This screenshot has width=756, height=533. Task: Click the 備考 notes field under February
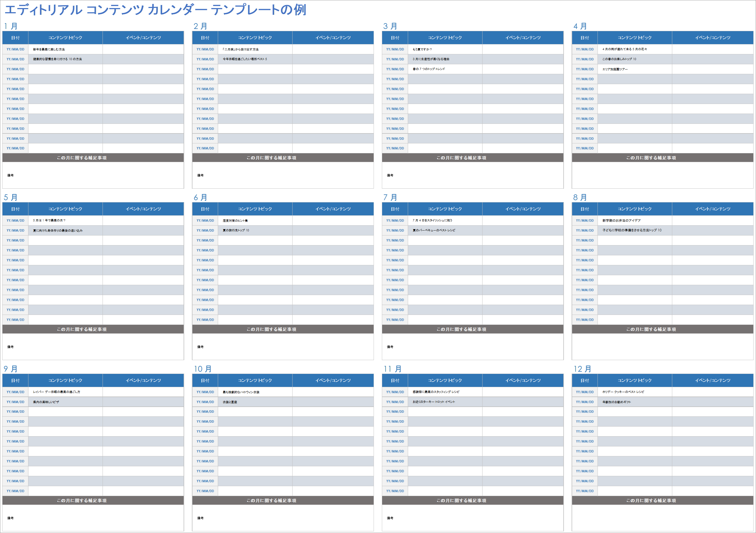(x=200, y=175)
